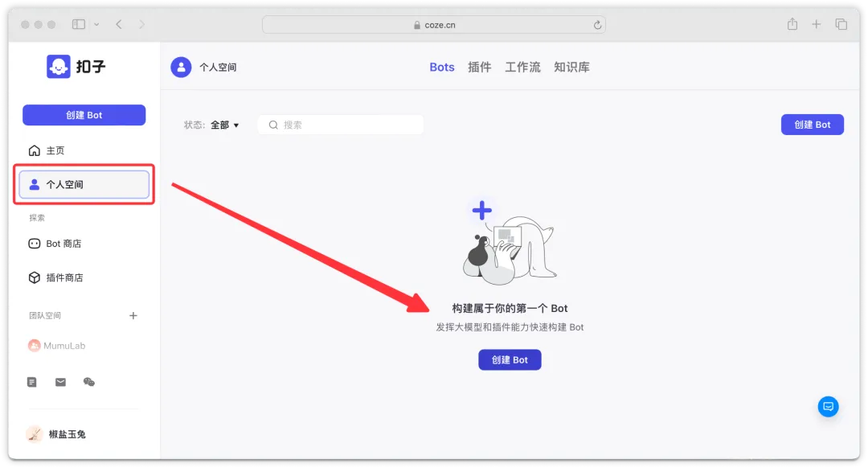Click 创建 Bot at top right

(812, 125)
